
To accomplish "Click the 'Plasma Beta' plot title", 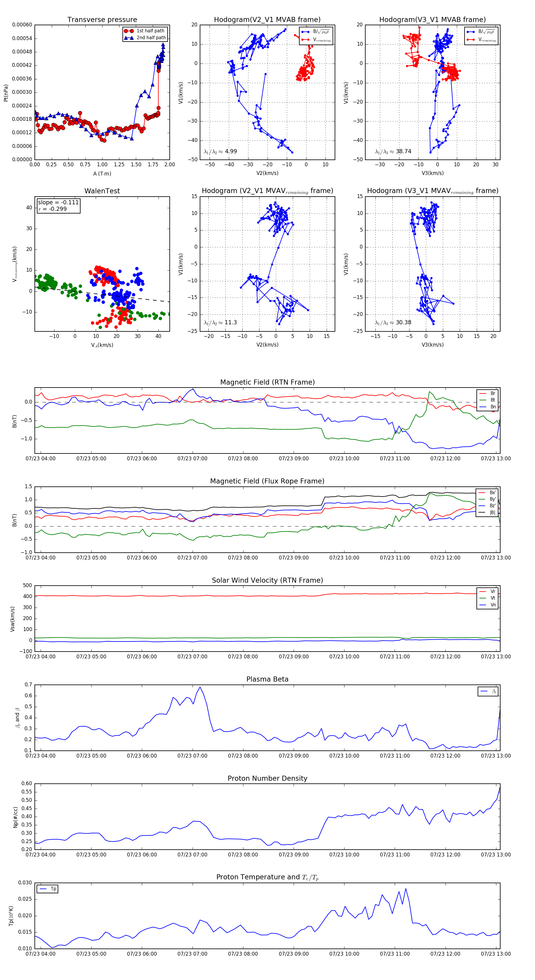I will [x=267, y=679].
